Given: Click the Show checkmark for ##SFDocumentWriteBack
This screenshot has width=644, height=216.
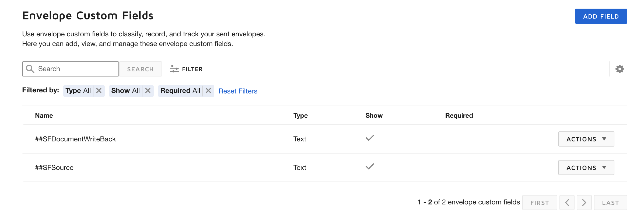Looking at the screenshot, I should pyautogui.click(x=370, y=138).
